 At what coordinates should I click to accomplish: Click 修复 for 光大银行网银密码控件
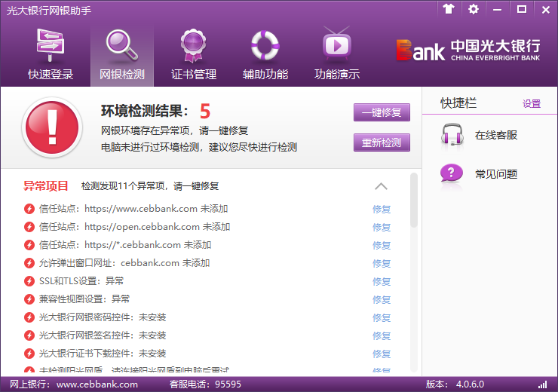tap(382, 318)
